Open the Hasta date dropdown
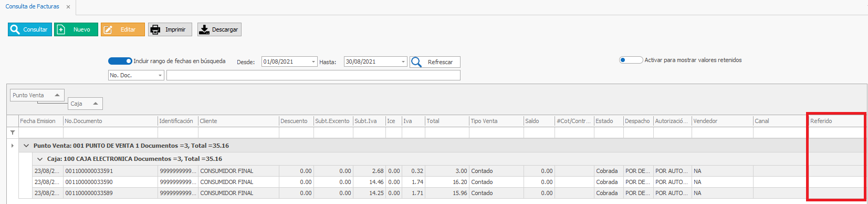The image size is (868, 204). click(403, 62)
